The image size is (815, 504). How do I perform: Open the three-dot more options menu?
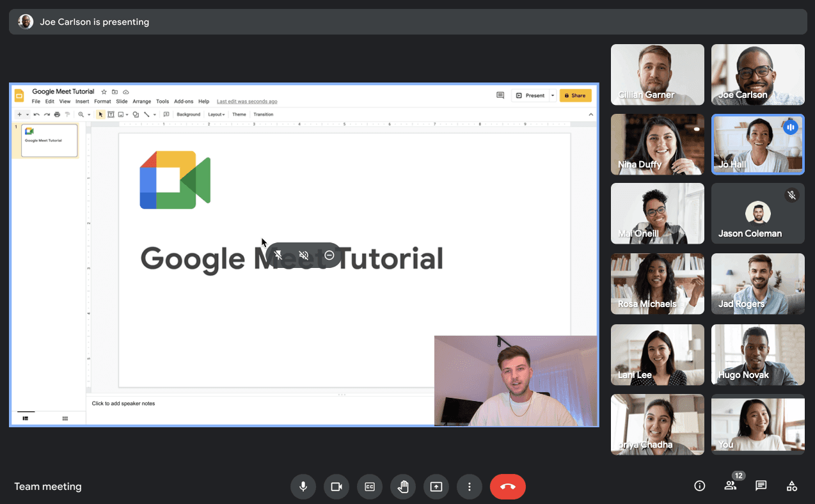coord(470,487)
